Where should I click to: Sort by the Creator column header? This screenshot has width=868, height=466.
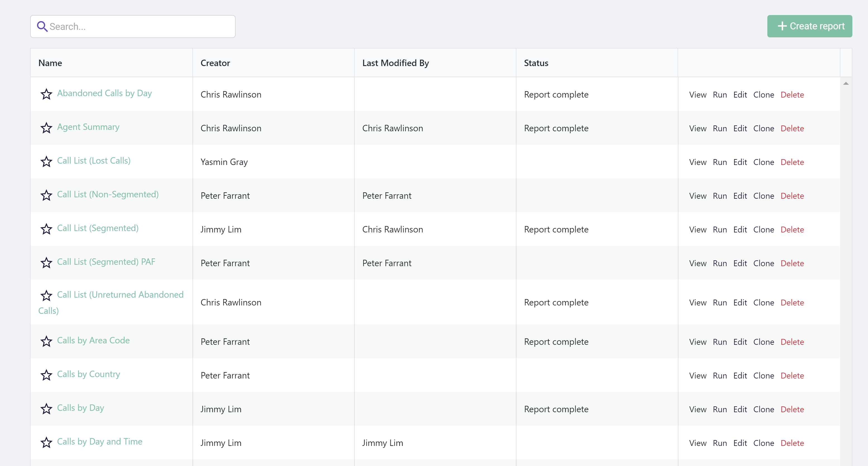click(x=215, y=63)
